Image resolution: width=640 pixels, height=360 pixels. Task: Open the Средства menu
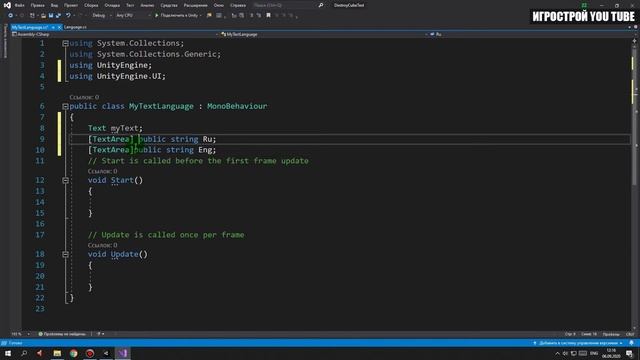169,5
